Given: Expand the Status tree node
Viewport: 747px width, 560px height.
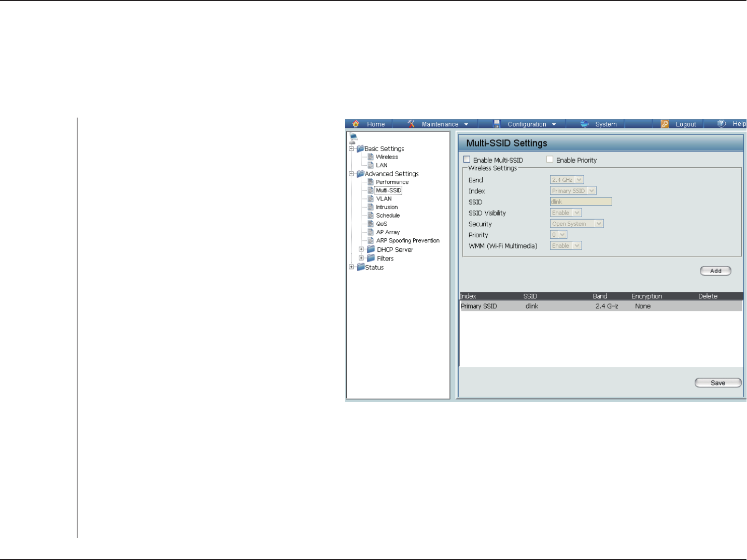Looking at the screenshot, I should pyautogui.click(x=351, y=267).
